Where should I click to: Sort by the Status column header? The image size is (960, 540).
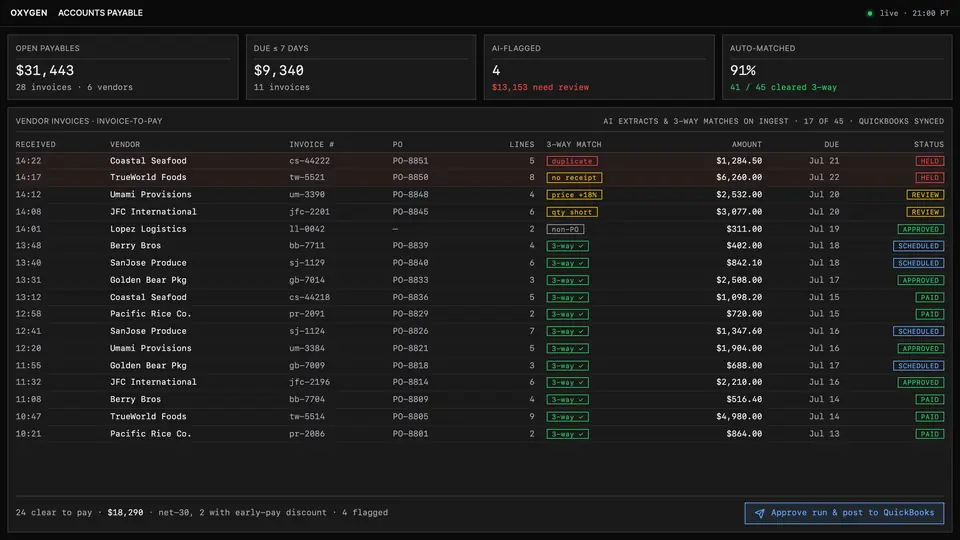coord(929,144)
